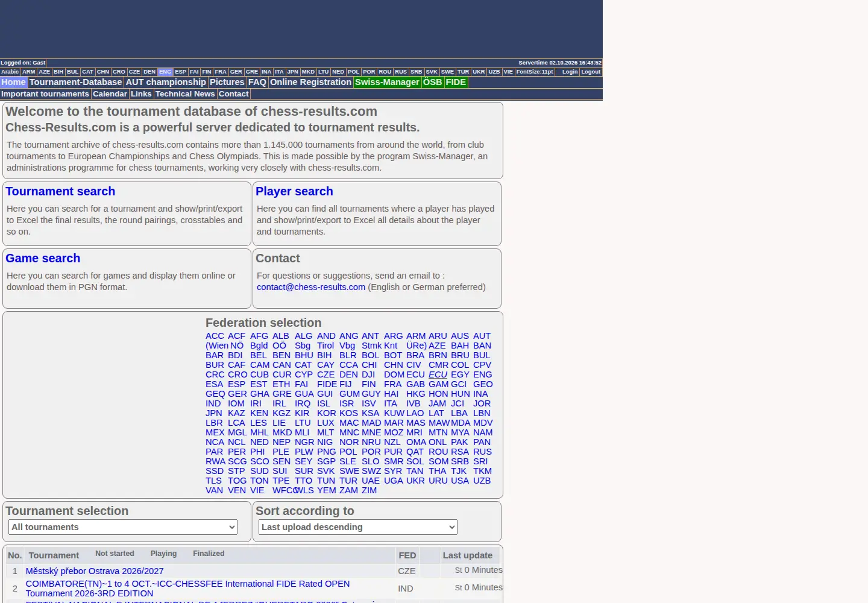This screenshot has height=603, width=868.
Task: Open Městský přebor Ostrava 2026/2027 tournament
Action: point(95,571)
